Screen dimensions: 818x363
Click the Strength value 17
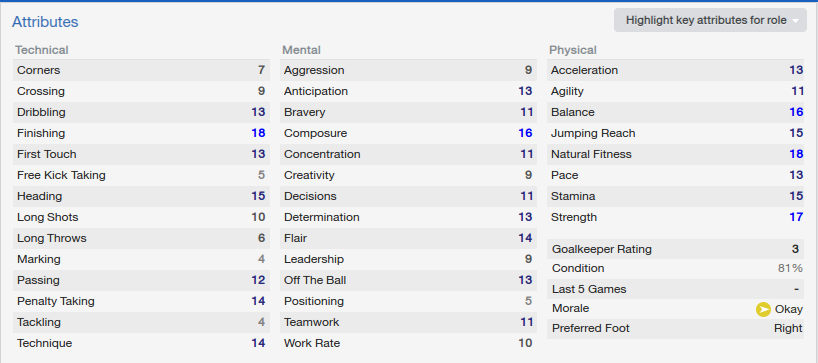pyautogui.click(x=796, y=217)
